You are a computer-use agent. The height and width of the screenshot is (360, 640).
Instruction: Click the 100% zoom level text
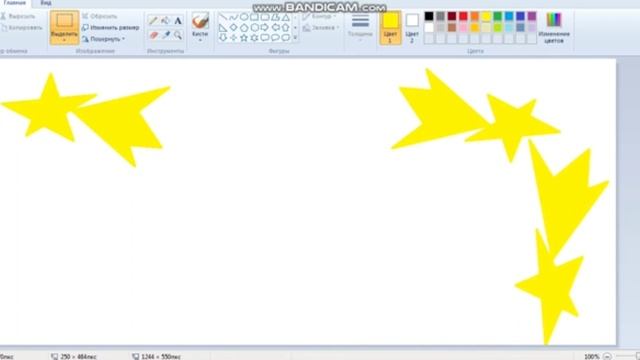click(x=592, y=356)
